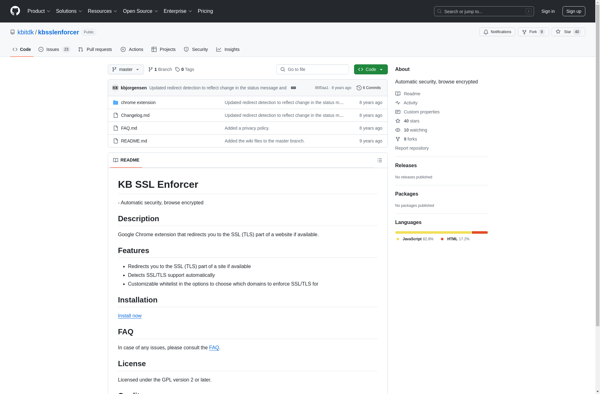This screenshot has height=394, width=600.
Task: Switch to the Pull requests tab
Action: [95, 49]
